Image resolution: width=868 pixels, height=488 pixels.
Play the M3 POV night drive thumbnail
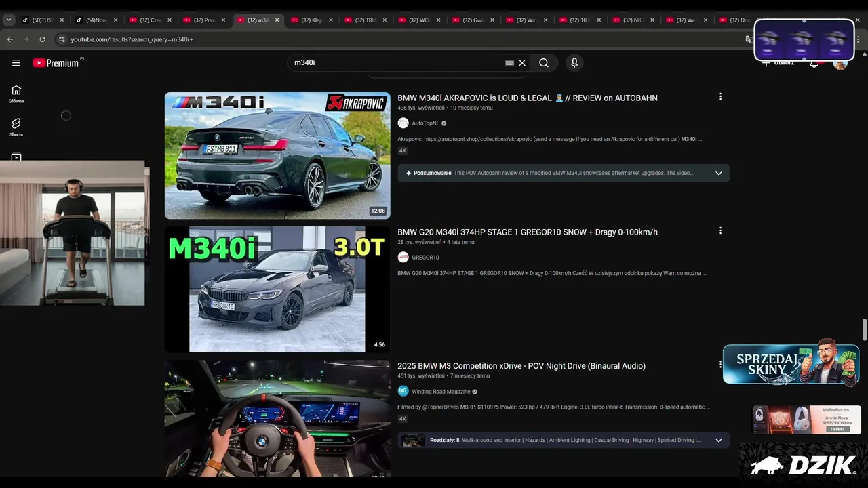(x=277, y=418)
